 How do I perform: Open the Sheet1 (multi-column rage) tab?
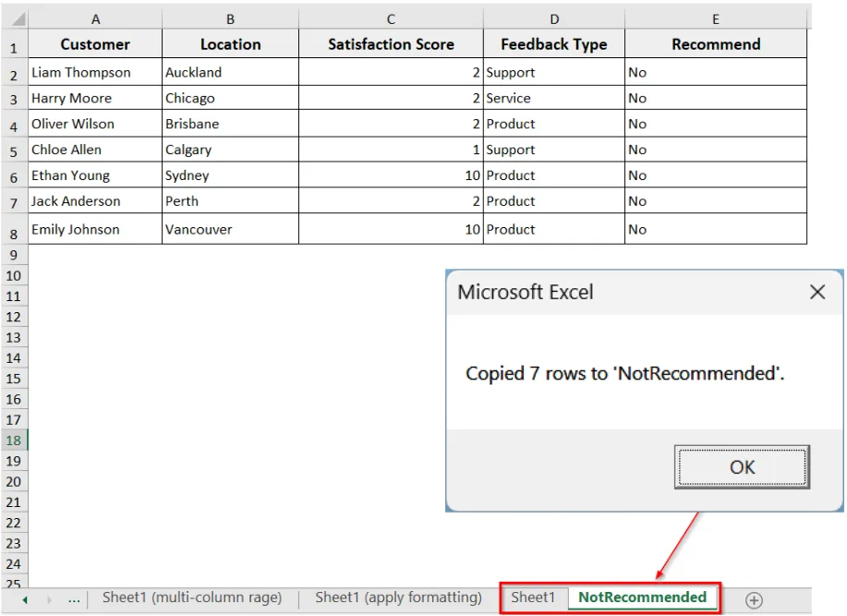pyautogui.click(x=192, y=598)
